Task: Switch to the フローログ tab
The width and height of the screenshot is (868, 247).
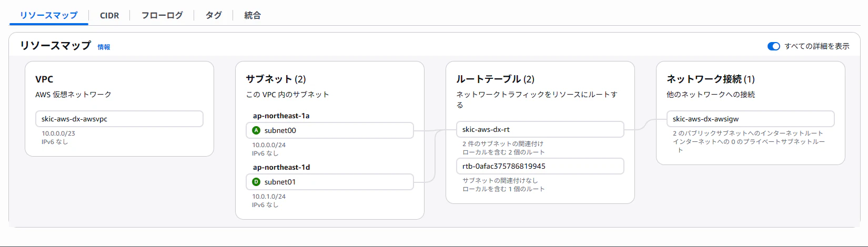Action: [x=162, y=15]
